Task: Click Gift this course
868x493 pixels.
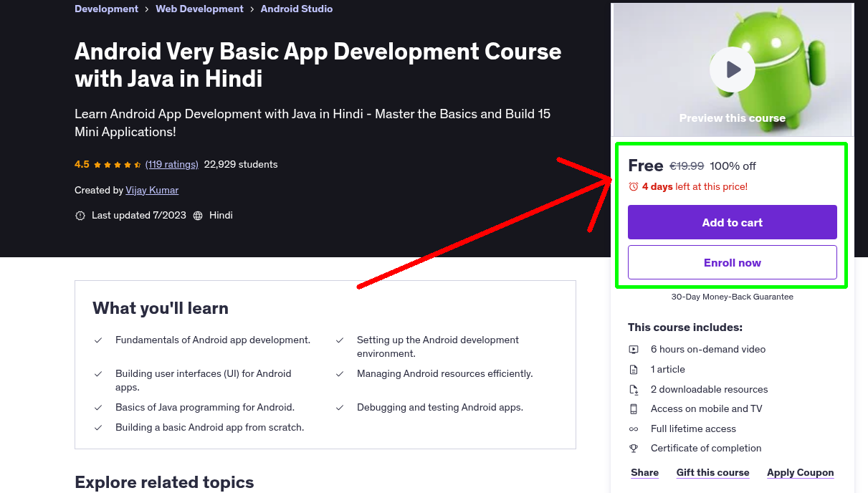Action: [713, 472]
